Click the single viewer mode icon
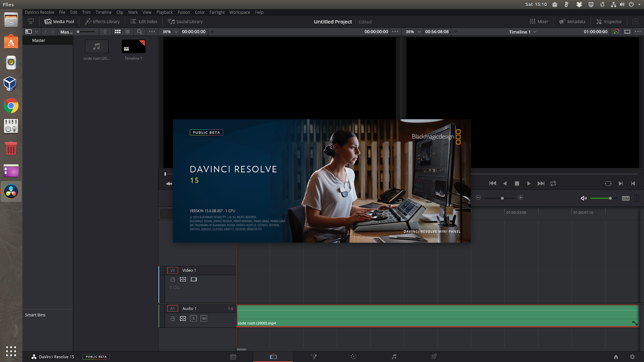 click(x=627, y=32)
